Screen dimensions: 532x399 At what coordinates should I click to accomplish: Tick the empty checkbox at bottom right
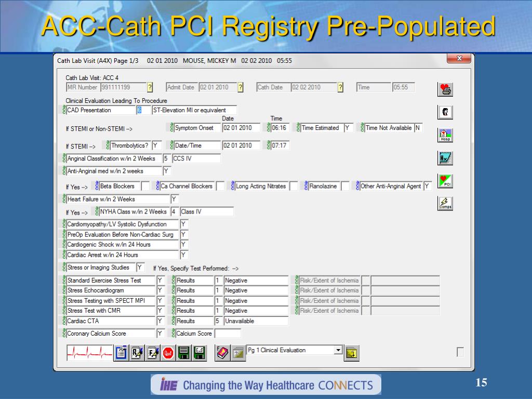pos(460,352)
